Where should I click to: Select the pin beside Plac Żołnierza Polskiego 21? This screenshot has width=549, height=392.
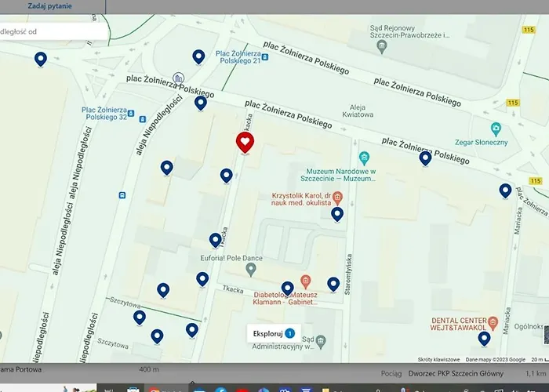click(x=199, y=56)
